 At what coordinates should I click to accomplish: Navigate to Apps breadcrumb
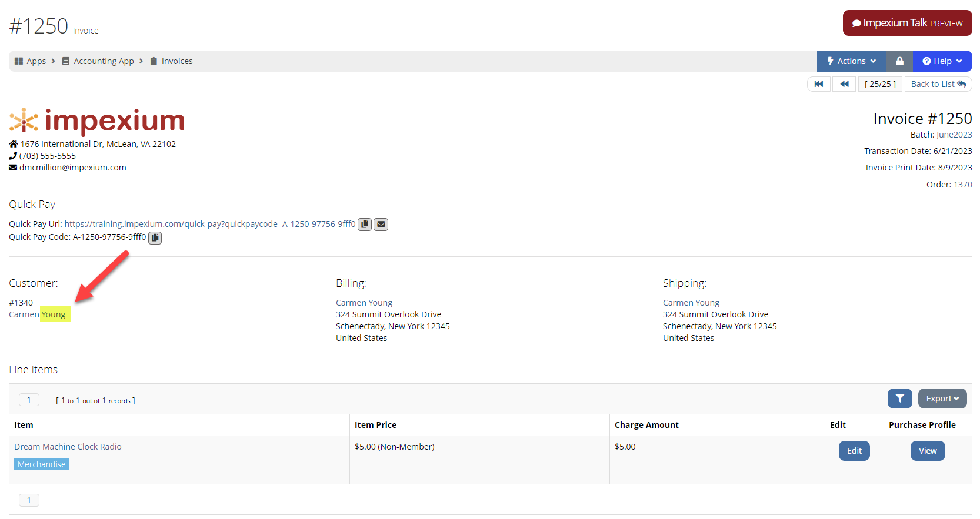point(30,61)
